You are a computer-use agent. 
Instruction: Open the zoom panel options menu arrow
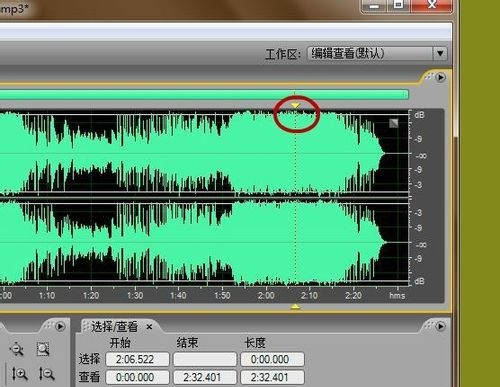point(60,326)
